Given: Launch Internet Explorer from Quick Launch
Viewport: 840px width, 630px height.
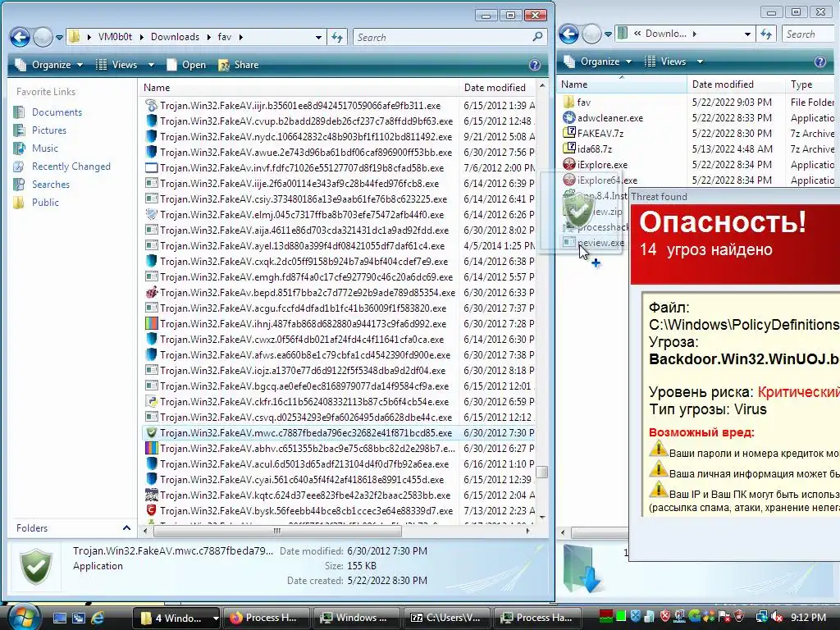Looking at the screenshot, I should pyautogui.click(x=98, y=618).
